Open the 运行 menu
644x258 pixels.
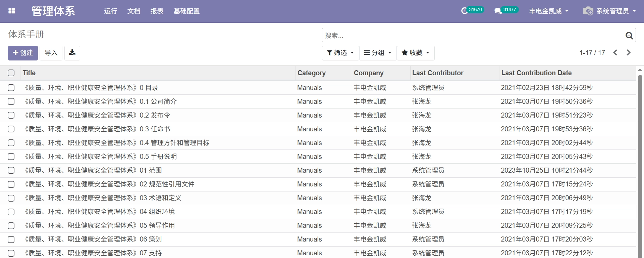pyautogui.click(x=111, y=11)
